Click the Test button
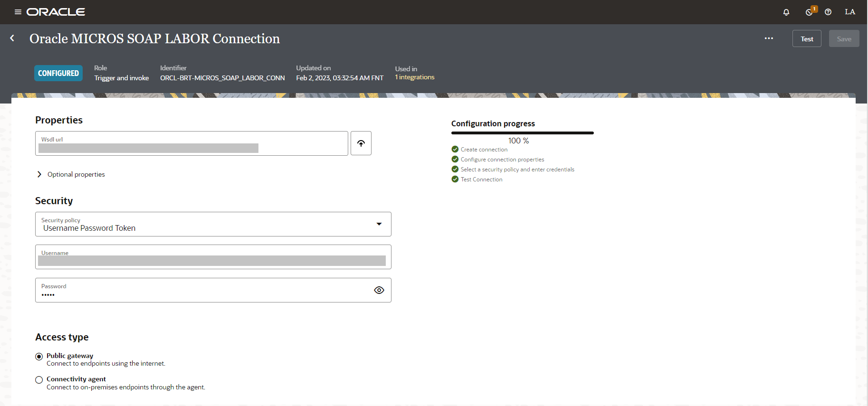868x406 pixels. coord(807,39)
